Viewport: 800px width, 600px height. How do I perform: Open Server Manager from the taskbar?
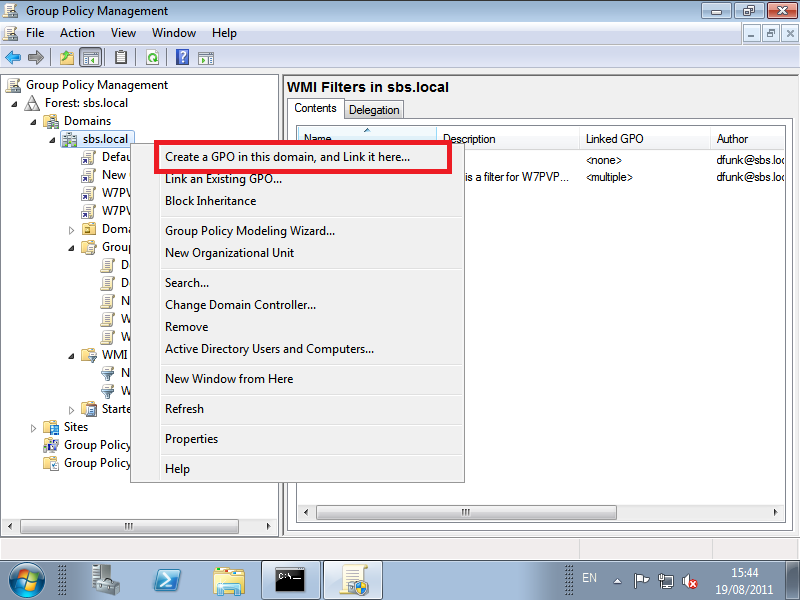click(x=105, y=579)
